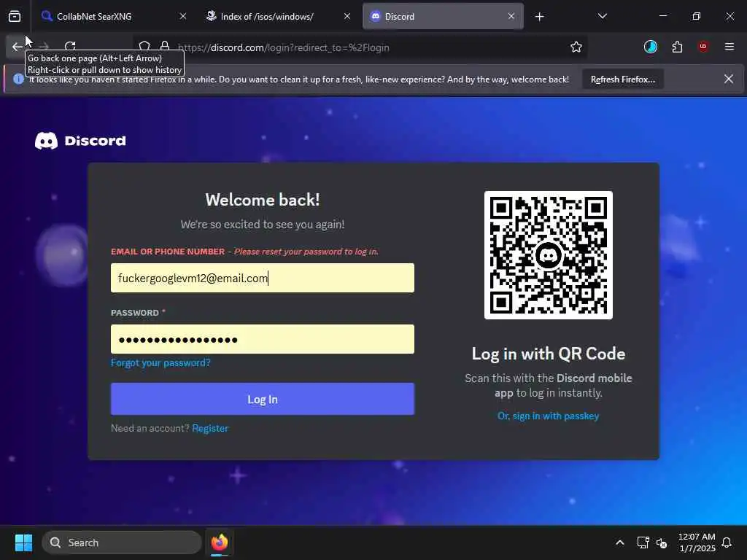Viewport: 747px width, 560px height.
Task: Open tracking protection shield icon
Action: (x=144, y=47)
